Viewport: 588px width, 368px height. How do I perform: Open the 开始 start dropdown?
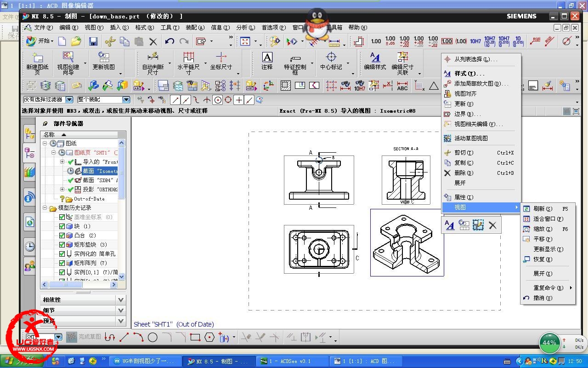point(40,41)
